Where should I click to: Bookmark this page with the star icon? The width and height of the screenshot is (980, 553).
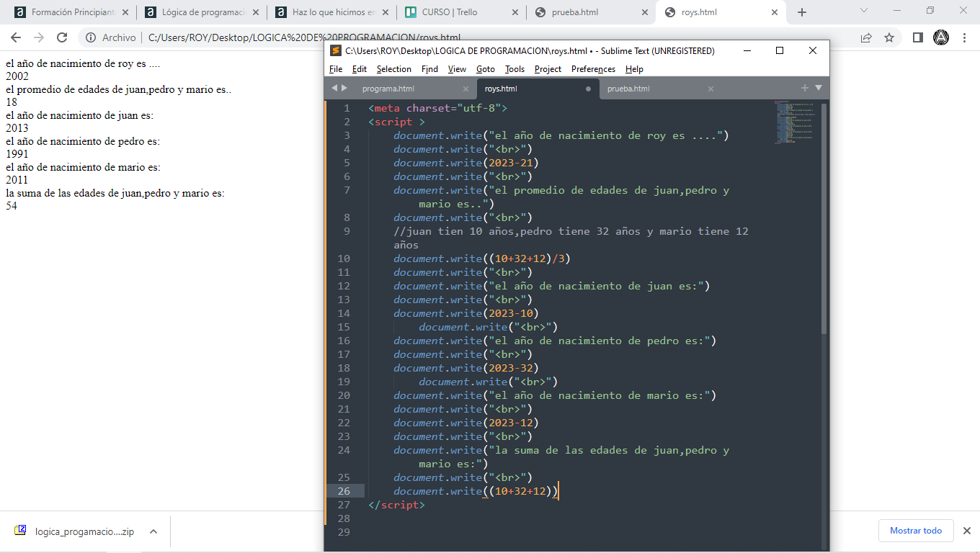point(889,37)
